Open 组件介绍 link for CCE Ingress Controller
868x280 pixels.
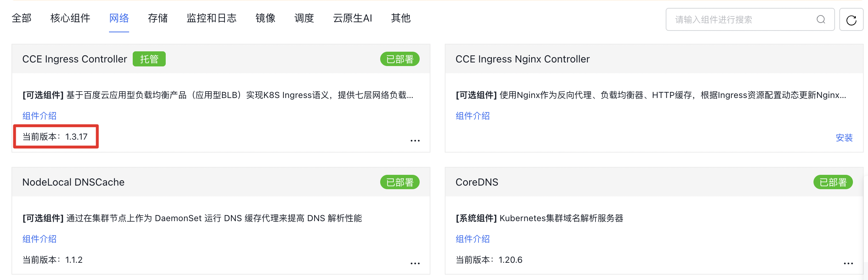[x=39, y=116]
